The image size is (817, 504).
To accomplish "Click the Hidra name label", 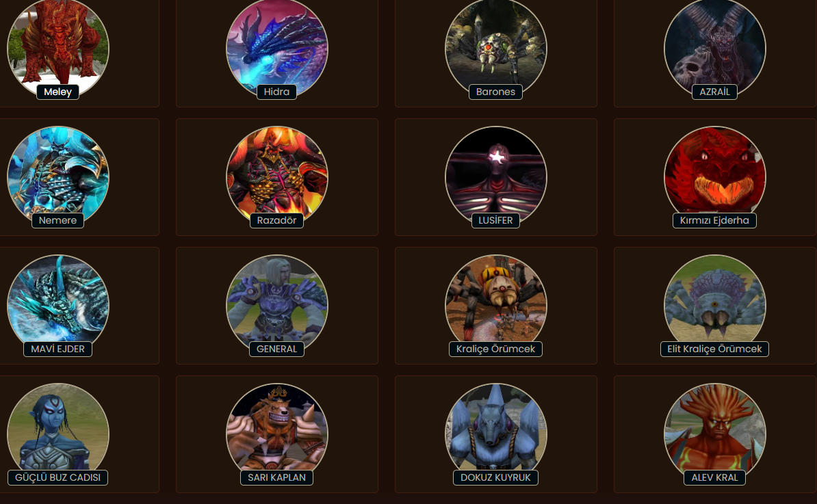I will click(276, 92).
